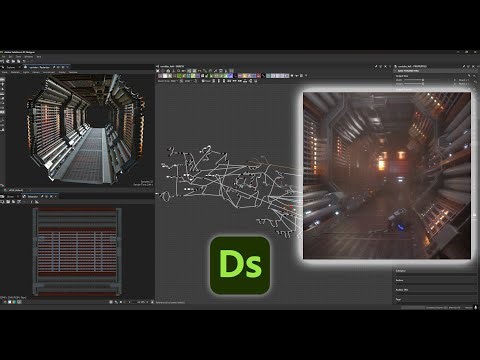Open the 3D view Lights menu
The image size is (480, 360).
click(26, 72)
